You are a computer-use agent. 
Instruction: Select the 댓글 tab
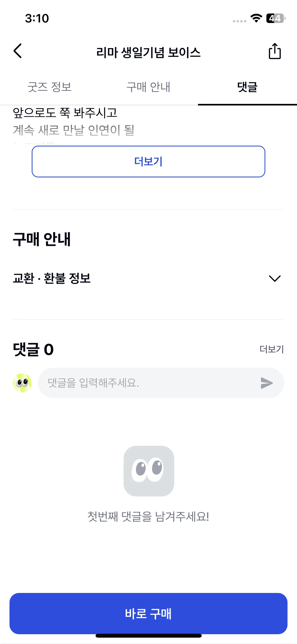247,87
